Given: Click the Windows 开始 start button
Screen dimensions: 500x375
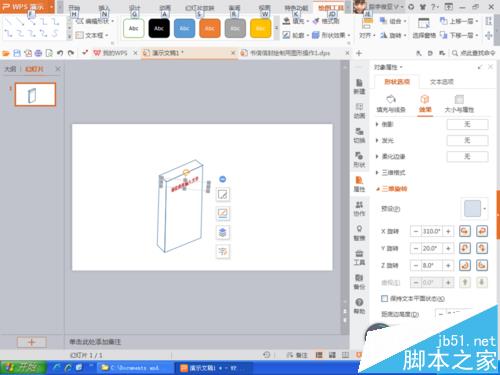Looking at the screenshot, I should [x=23, y=368].
